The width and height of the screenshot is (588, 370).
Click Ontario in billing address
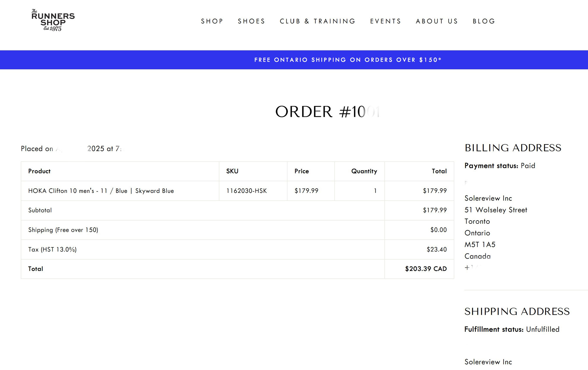pos(477,233)
